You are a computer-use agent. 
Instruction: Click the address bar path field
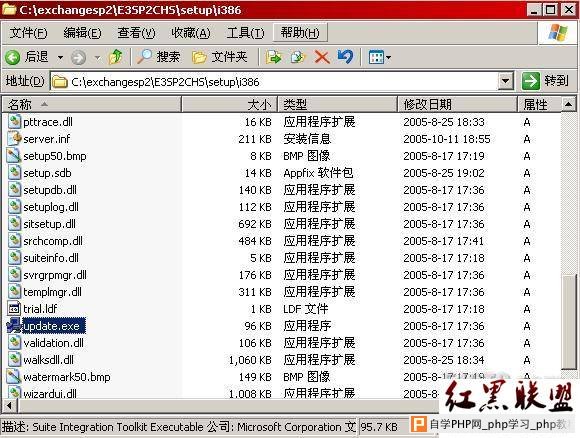pos(274,81)
